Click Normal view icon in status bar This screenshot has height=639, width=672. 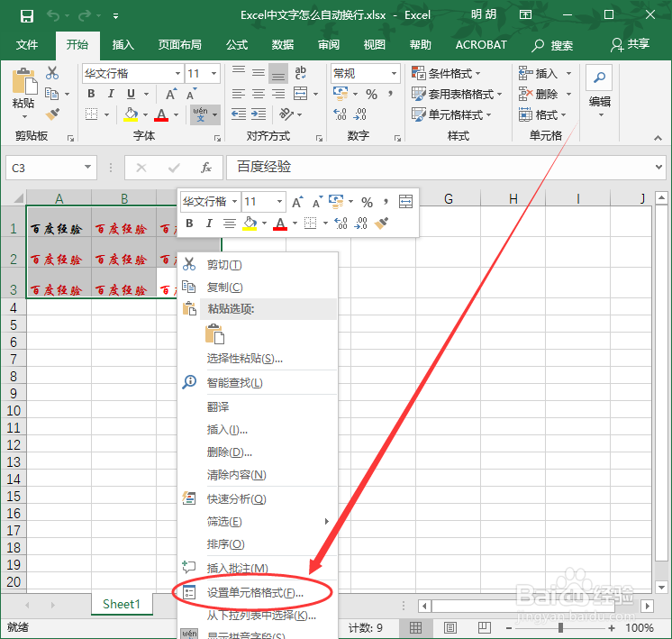tap(415, 628)
